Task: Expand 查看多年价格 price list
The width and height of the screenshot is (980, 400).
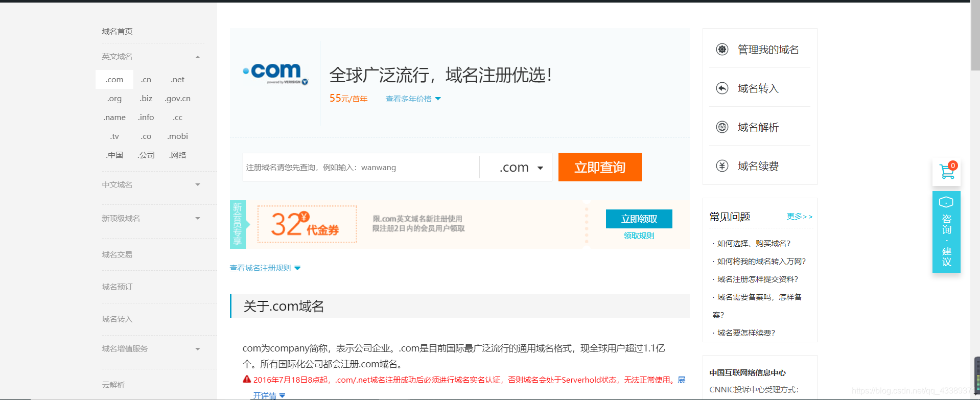Action: point(413,99)
